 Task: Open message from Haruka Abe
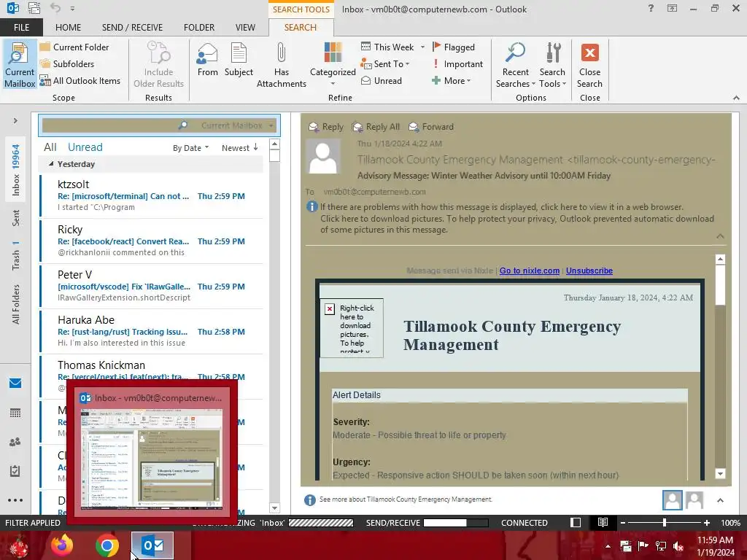click(x=152, y=332)
